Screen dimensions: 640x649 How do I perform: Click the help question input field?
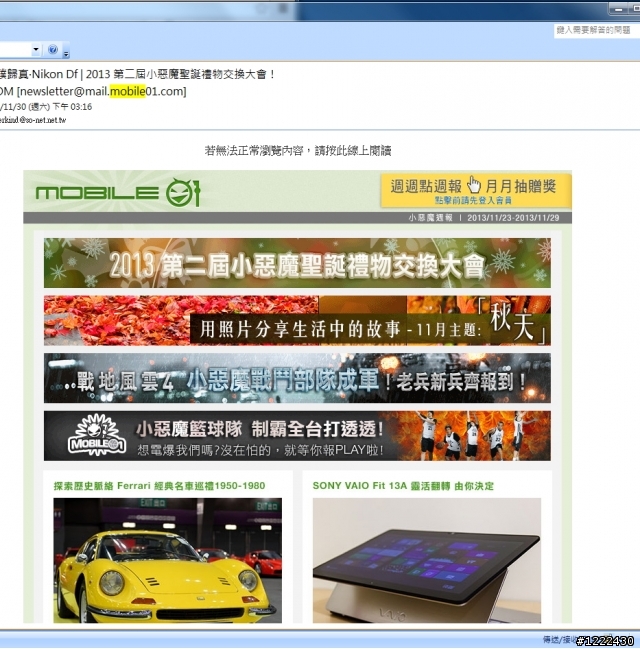pyautogui.click(x=597, y=30)
